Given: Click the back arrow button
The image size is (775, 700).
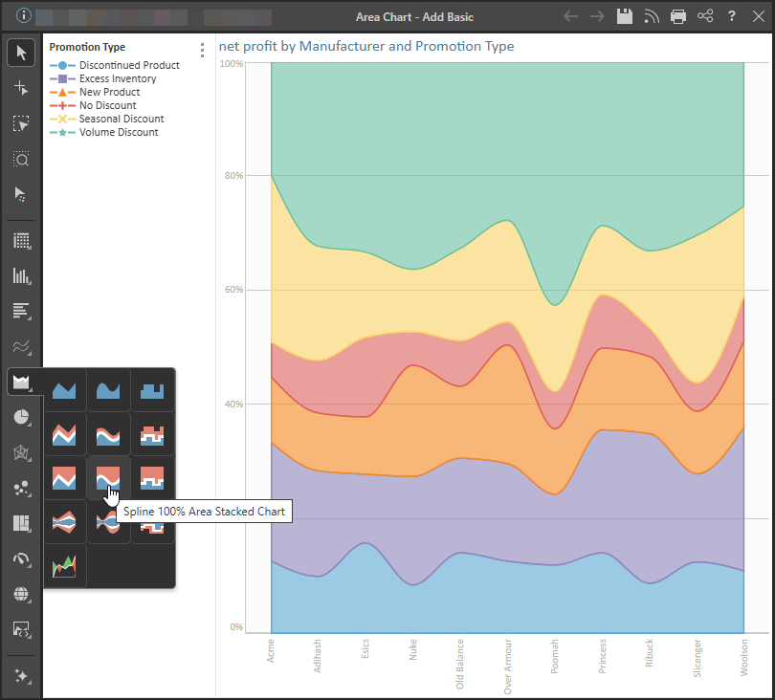Looking at the screenshot, I should (x=571, y=16).
